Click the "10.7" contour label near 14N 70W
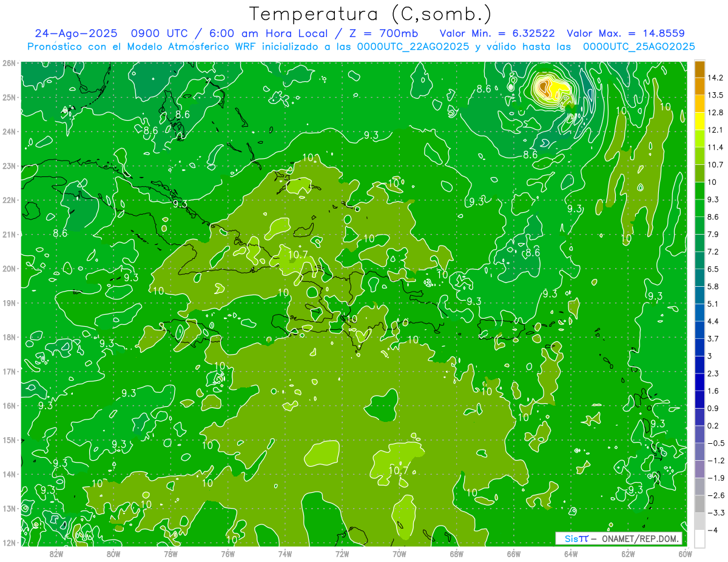This screenshot has width=728, height=562. coord(398,470)
